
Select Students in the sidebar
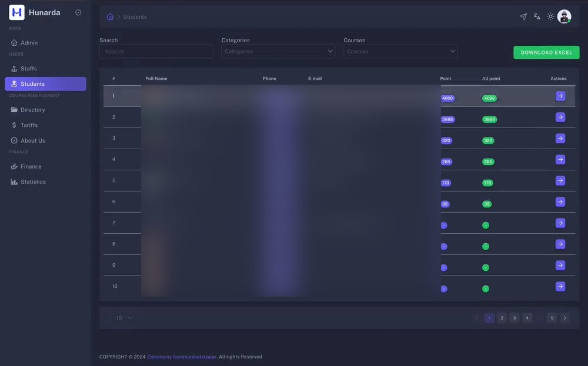click(45, 84)
